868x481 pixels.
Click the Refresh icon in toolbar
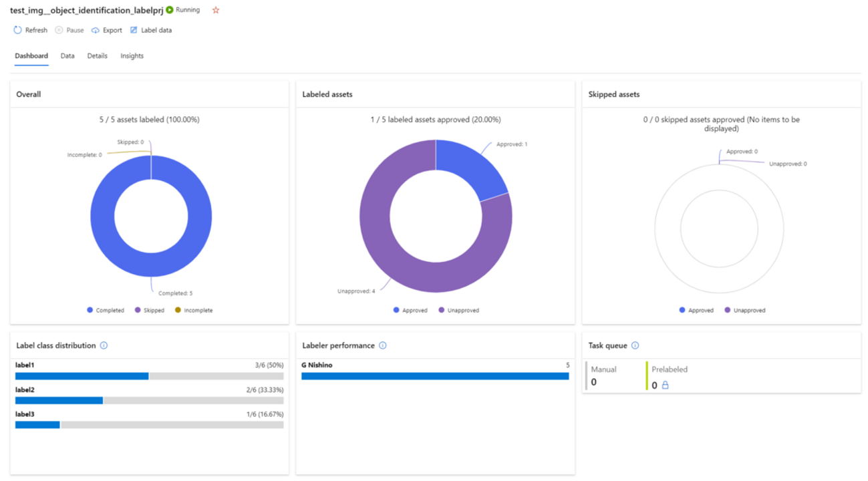tap(18, 30)
